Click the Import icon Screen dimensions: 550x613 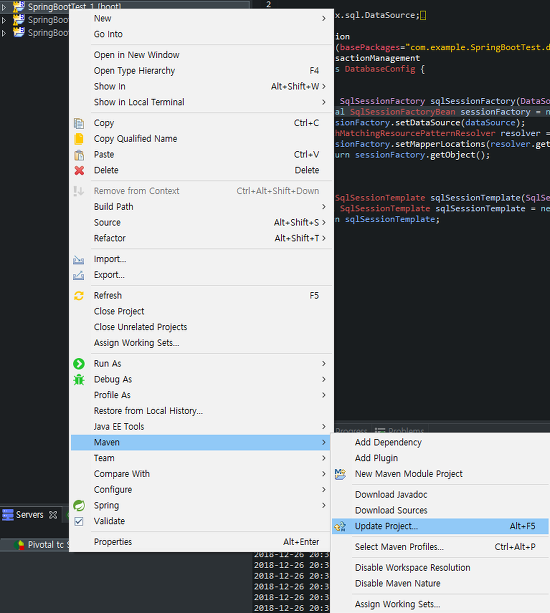point(79,260)
